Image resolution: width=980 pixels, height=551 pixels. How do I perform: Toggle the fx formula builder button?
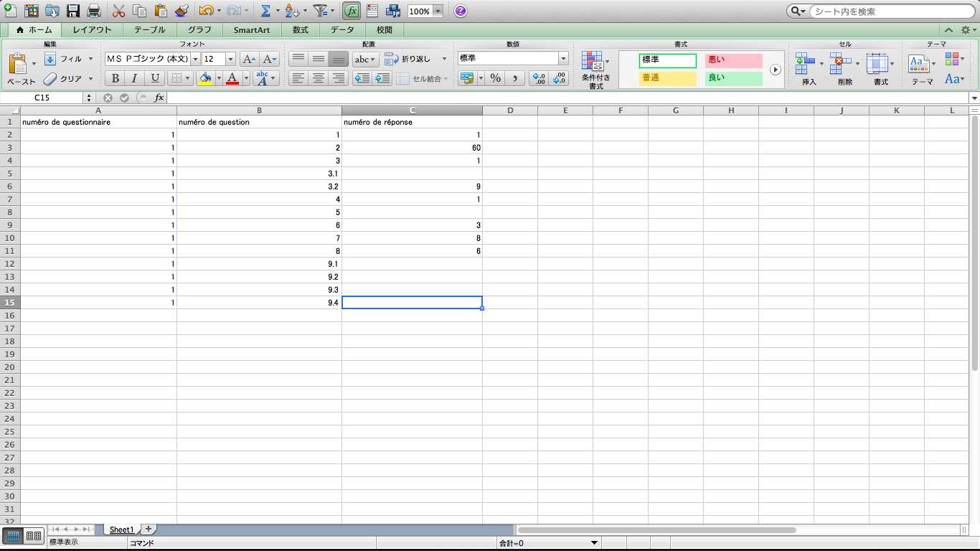(x=352, y=11)
